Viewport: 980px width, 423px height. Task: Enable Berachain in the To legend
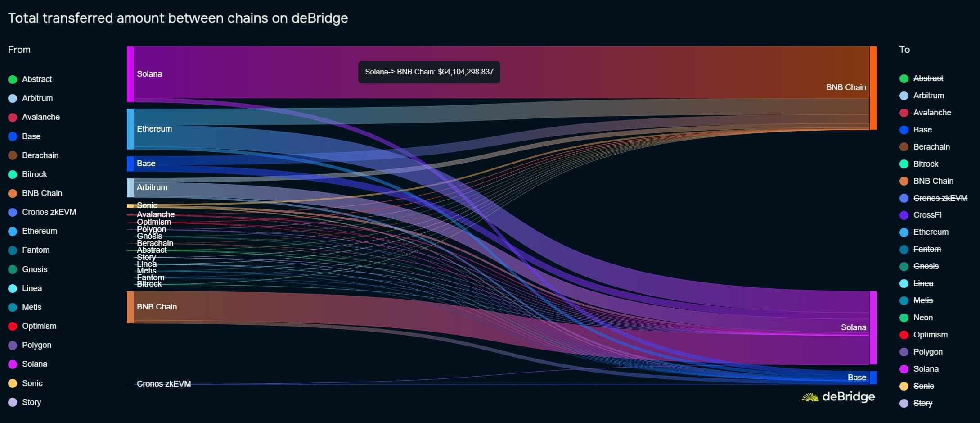pyautogui.click(x=925, y=147)
